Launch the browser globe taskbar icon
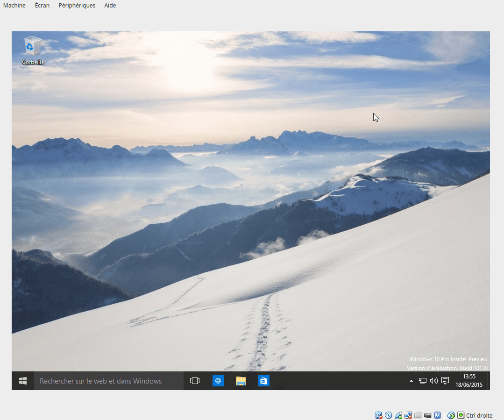The image size is (504, 420). (218, 381)
